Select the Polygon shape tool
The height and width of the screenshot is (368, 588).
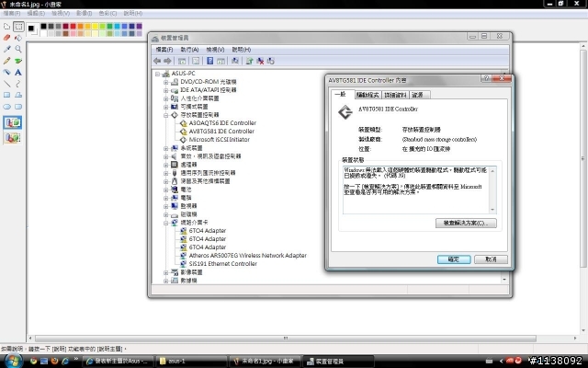pyautogui.click(x=18, y=95)
